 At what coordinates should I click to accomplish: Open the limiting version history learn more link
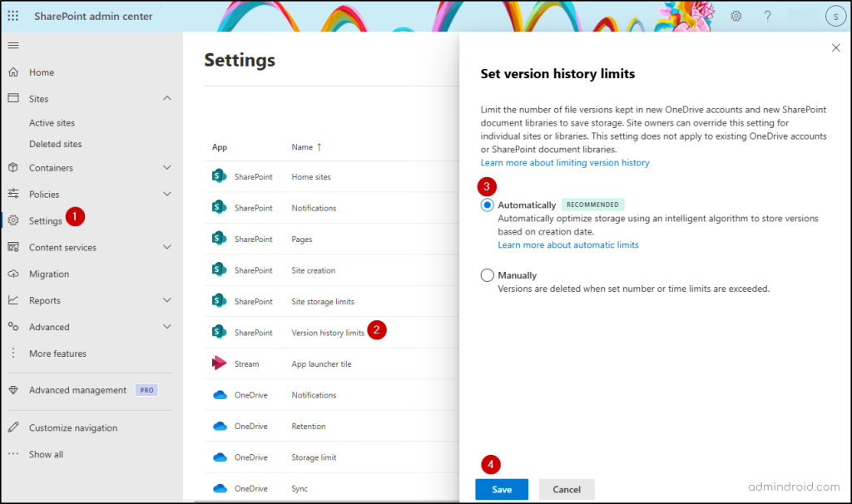click(565, 163)
